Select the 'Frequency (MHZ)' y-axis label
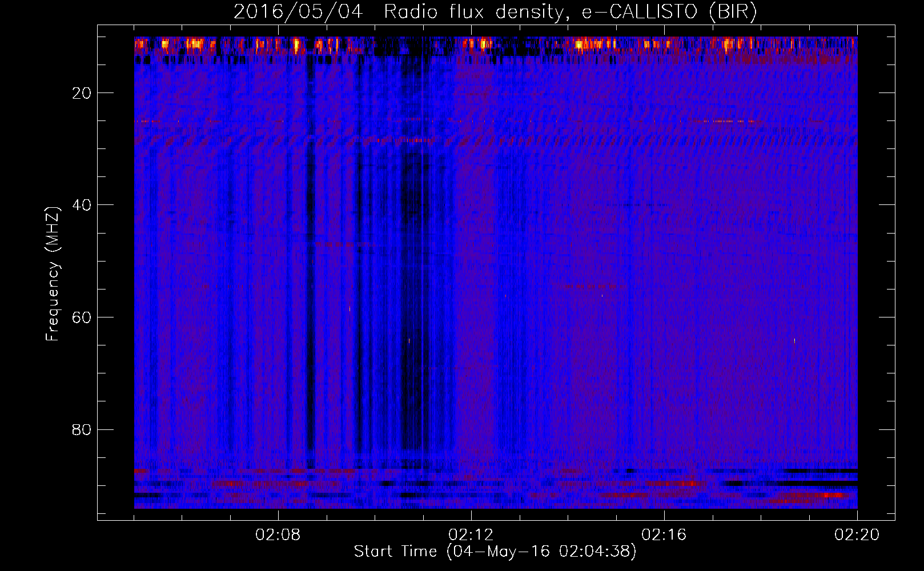Image resolution: width=924 pixels, height=571 pixels. pos(53,274)
